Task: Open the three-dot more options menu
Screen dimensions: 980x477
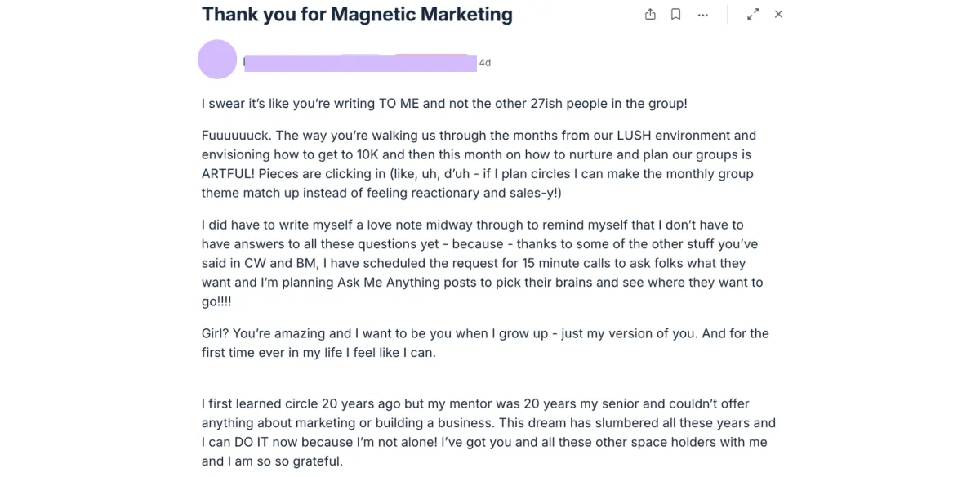Action: coord(702,15)
